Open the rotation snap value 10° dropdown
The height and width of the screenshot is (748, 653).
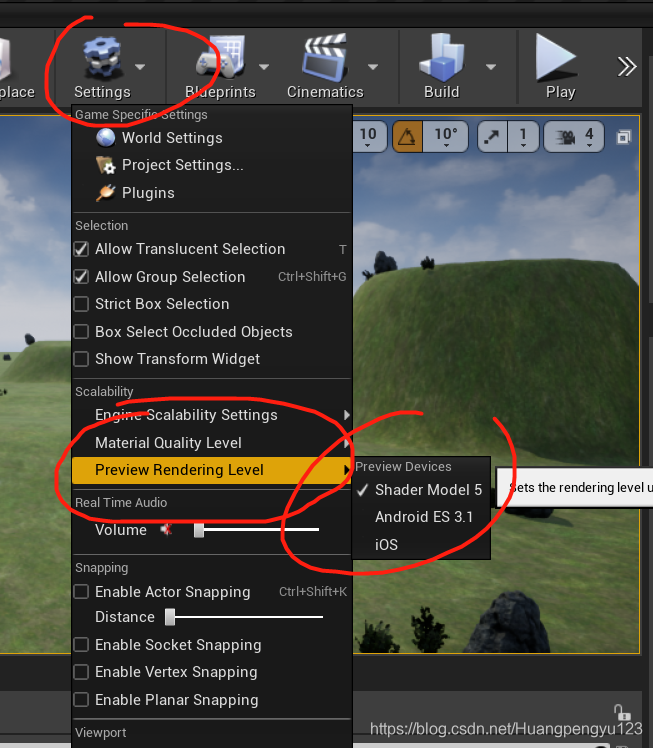click(446, 137)
